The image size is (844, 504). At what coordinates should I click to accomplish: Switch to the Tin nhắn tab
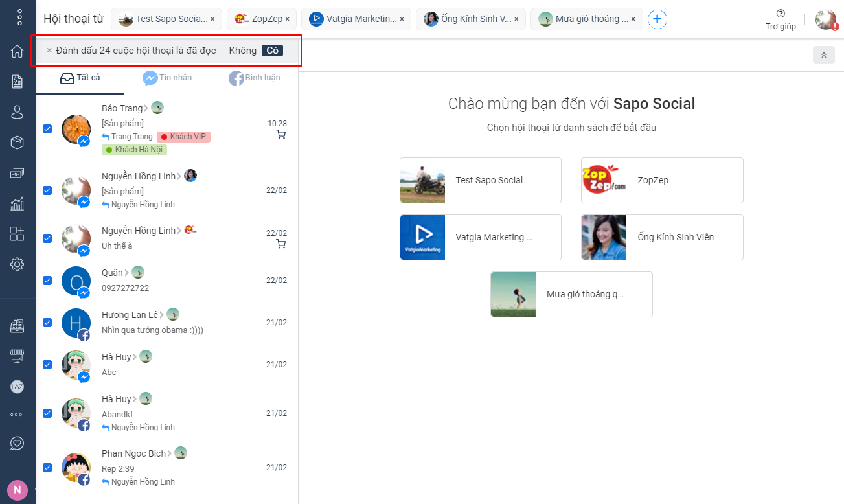(167, 78)
